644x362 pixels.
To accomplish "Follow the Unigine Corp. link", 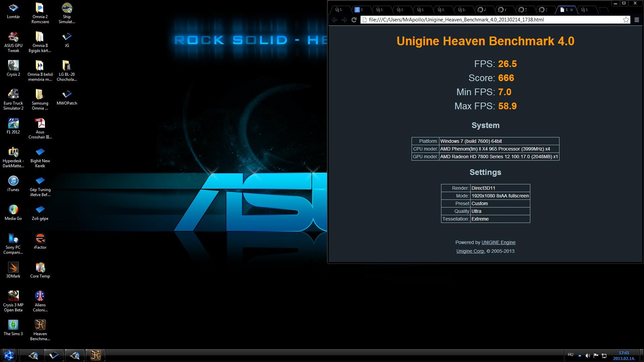I will tap(470, 251).
